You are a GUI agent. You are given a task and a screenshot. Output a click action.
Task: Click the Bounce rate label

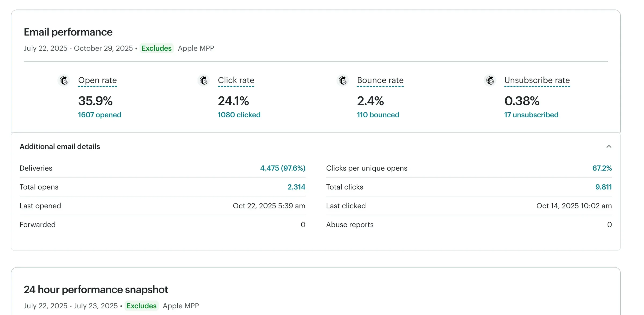pos(380,80)
